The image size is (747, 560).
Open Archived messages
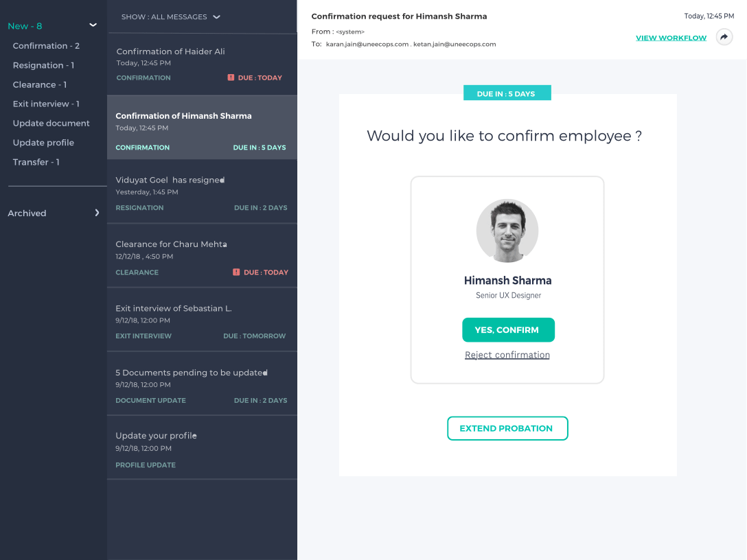[27, 213]
